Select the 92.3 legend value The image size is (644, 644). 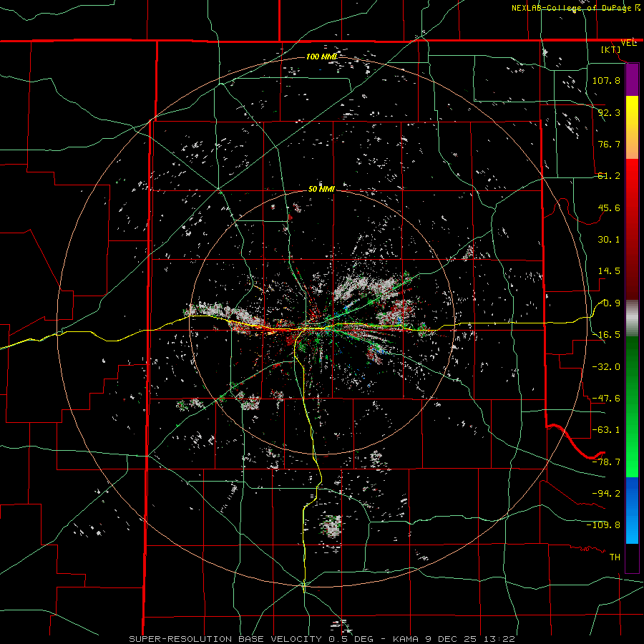click(609, 112)
